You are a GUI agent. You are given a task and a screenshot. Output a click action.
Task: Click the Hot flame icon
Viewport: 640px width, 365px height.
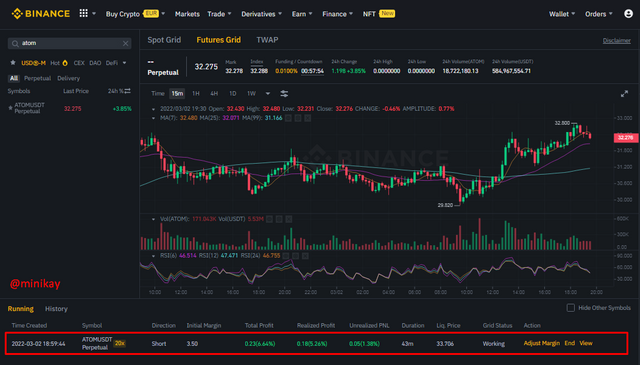coord(65,63)
